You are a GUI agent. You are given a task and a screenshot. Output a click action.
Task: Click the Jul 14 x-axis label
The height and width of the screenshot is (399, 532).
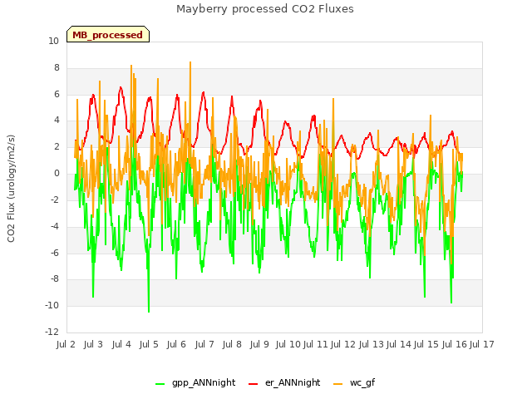coord(399,344)
